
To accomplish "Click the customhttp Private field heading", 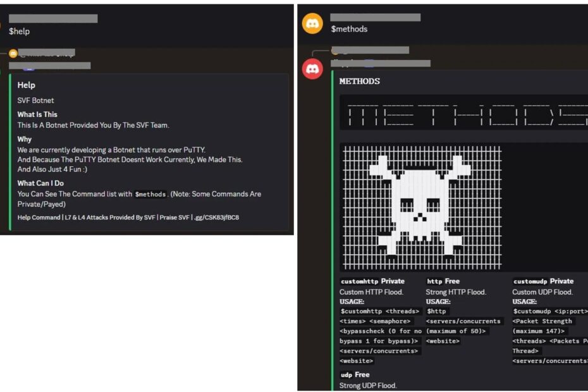I will coord(372,281).
